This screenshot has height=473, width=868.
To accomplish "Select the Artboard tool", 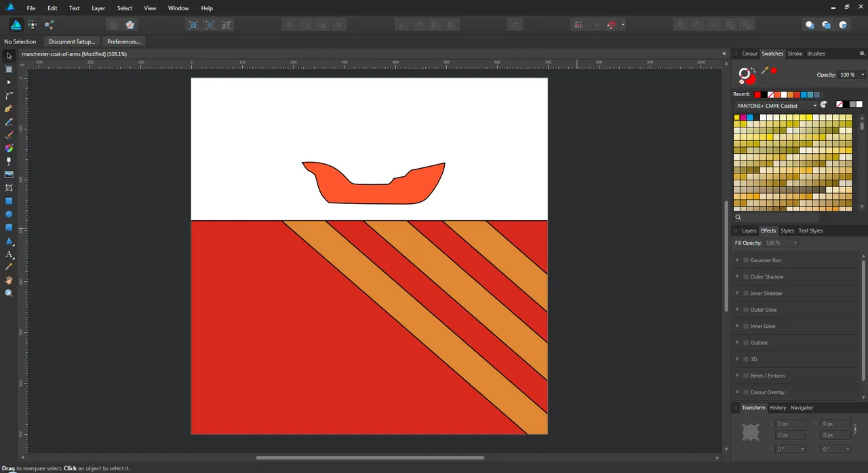I will pyautogui.click(x=9, y=69).
